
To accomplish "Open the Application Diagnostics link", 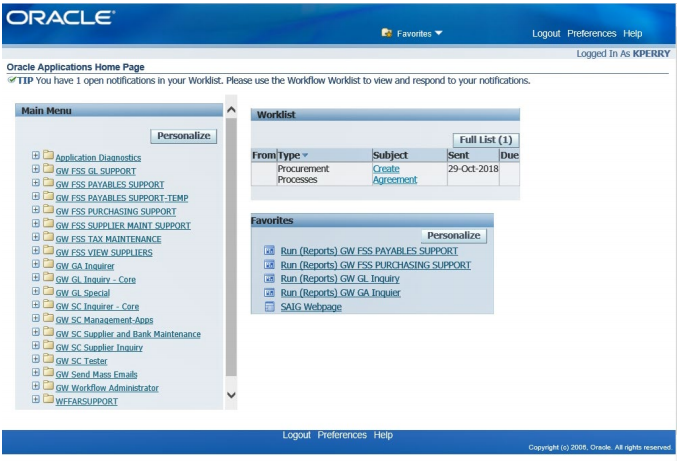I will (98, 158).
